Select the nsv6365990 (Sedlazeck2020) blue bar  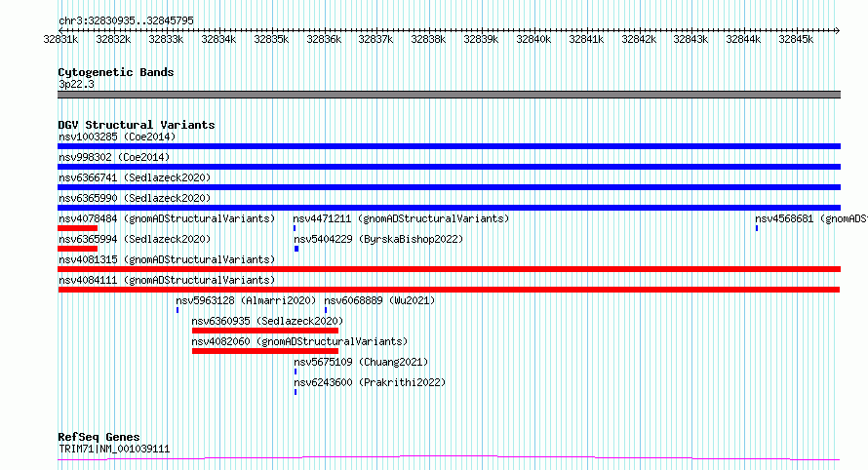449,208
